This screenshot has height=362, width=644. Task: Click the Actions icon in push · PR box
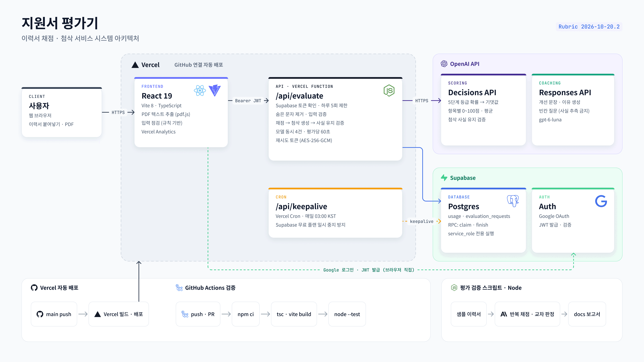185,314
